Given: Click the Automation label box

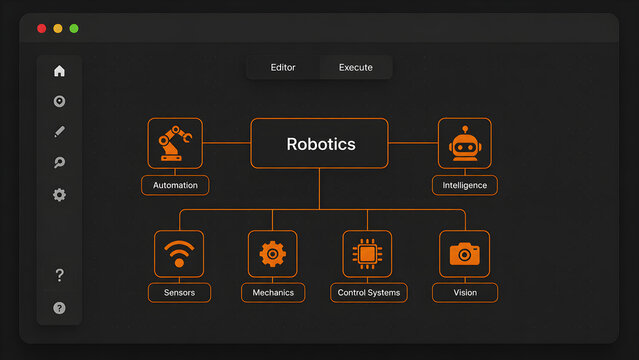Looking at the screenshot, I should (175, 185).
